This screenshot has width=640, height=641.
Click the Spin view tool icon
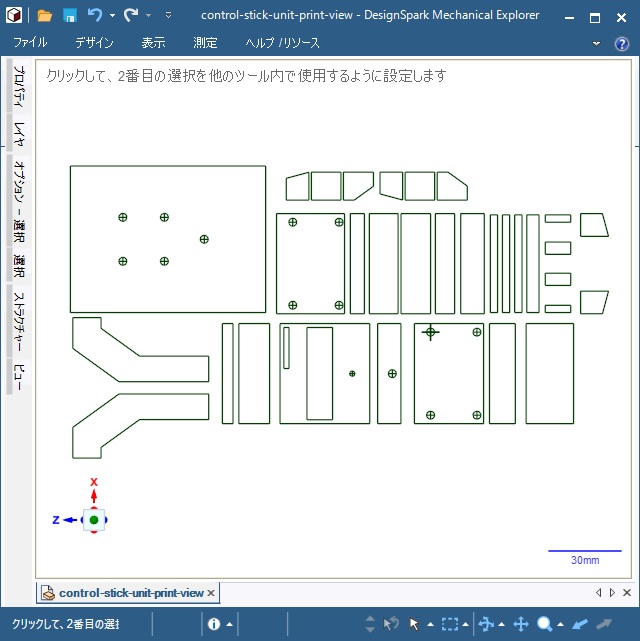[x=486, y=624]
